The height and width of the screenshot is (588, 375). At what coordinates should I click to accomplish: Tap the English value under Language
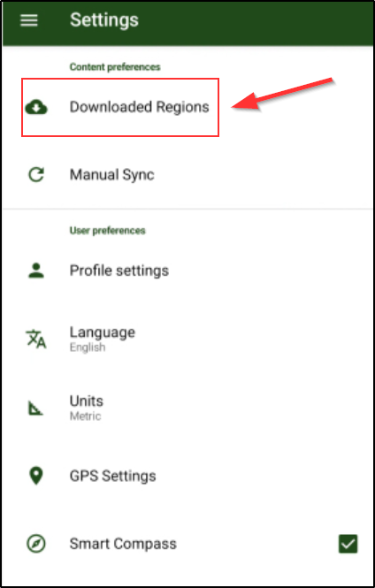pyautogui.click(x=88, y=347)
